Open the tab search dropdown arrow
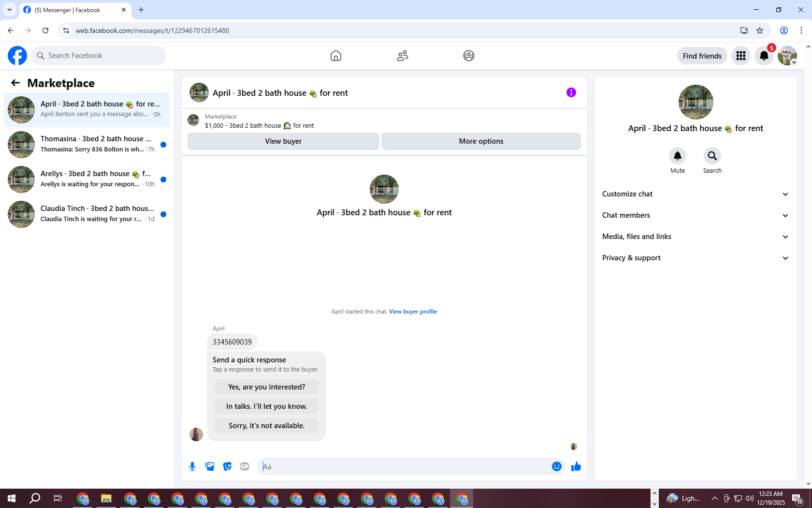 10,10
